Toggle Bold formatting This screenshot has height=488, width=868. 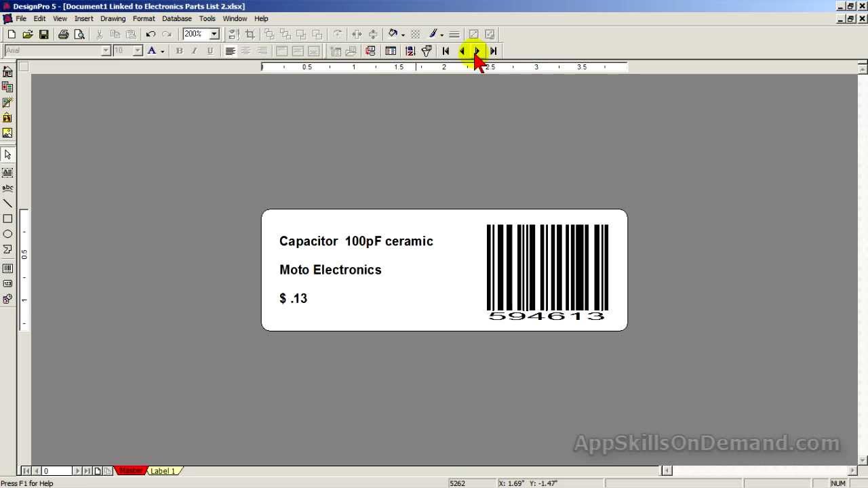179,51
